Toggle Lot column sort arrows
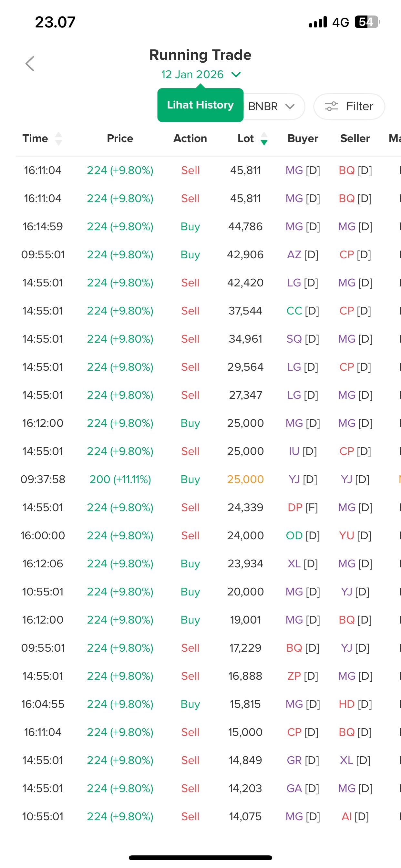This screenshot has width=401, height=868. tap(264, 139)
